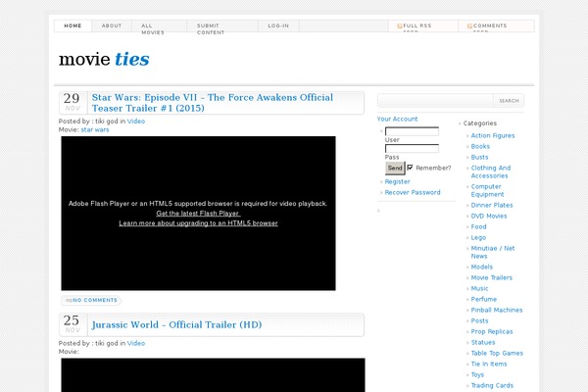Screen dimensions: 588x392
Task: Open the Table Top Games category
Action: (x=497, y=354)
